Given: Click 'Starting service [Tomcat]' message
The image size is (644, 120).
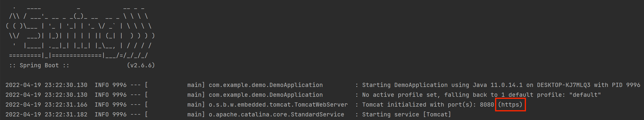Looking at the screenshot, I should (x=406, y=115).
